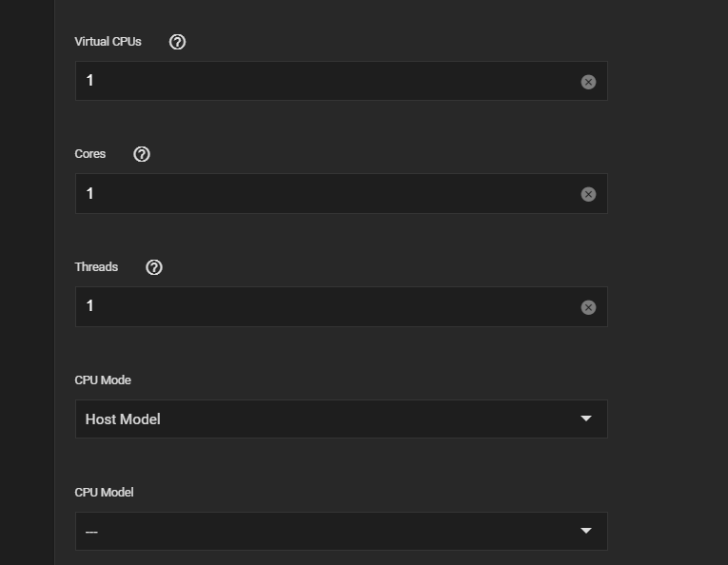The image size is (728, 565).
Task: Open help tooltip for Threads
Action: pos(154,267)
